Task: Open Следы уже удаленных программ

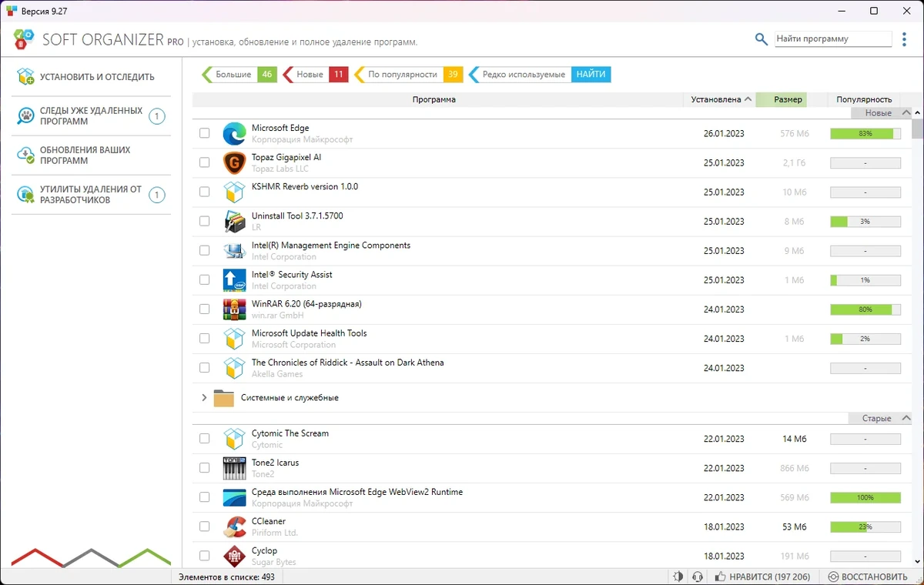Action: point(91,116)
